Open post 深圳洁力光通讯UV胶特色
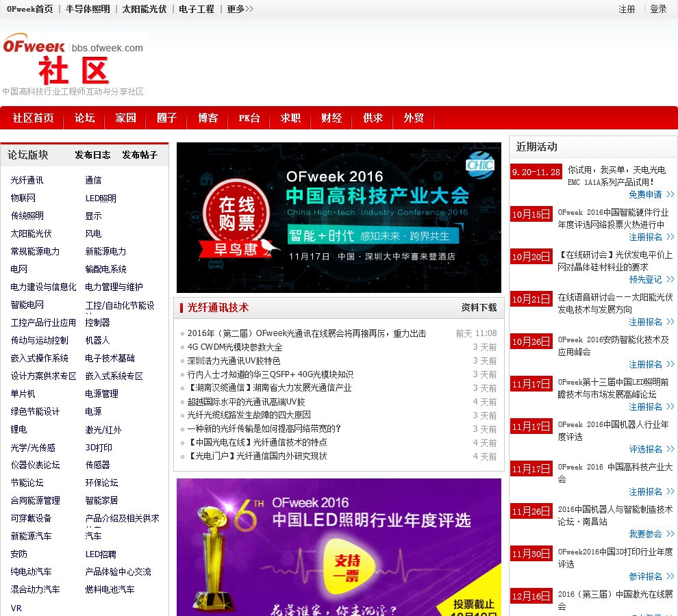The width and height of the screenshot is (678, 616). pos(234,361)
